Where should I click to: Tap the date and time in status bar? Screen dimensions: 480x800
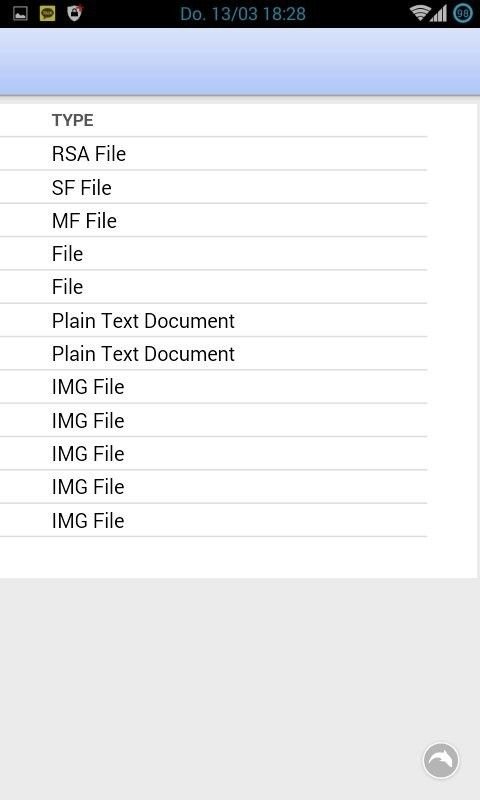(x=243, y=14)
